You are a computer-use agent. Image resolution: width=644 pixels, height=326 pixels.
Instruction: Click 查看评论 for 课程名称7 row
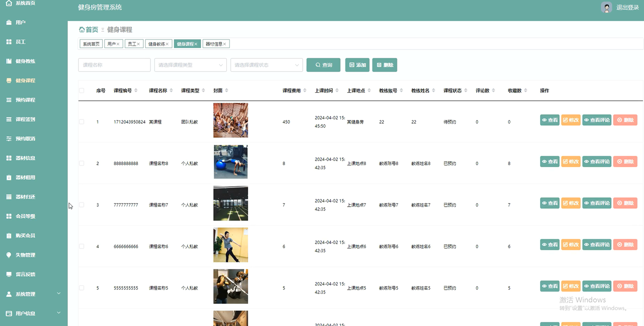[x=597, y=203]
